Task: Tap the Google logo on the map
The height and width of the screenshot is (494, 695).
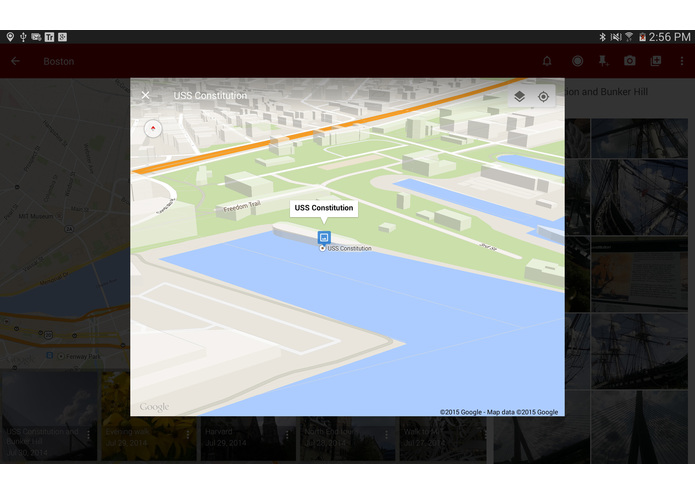Action: pos(154,407)
